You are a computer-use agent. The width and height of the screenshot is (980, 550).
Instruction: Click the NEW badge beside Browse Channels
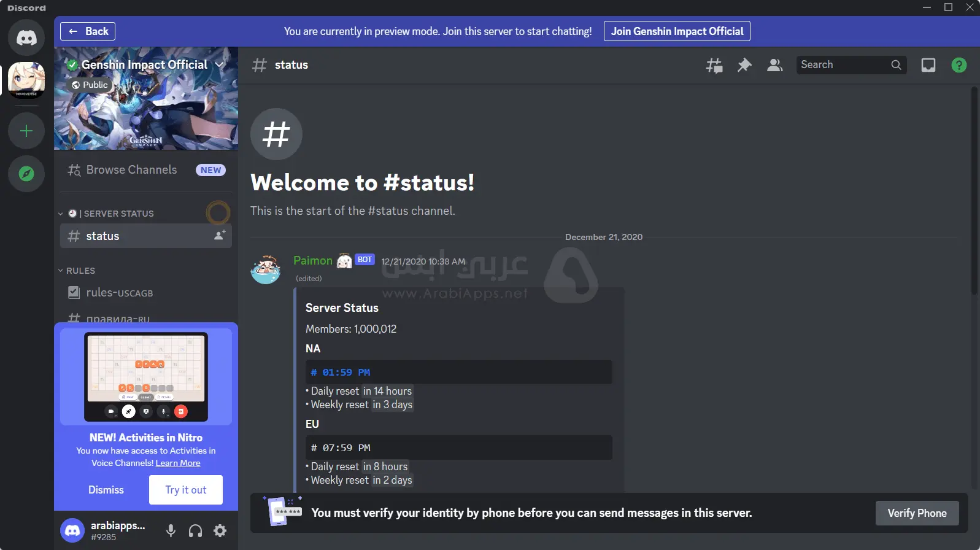coord(210,170)
